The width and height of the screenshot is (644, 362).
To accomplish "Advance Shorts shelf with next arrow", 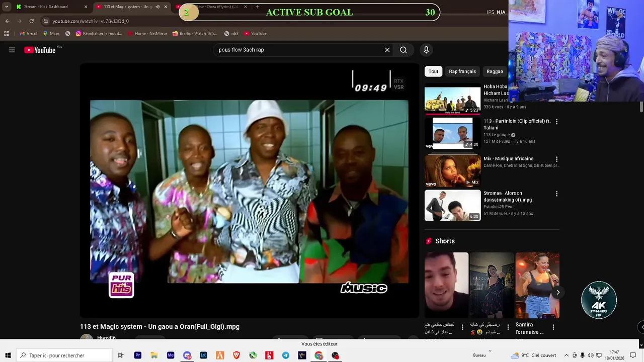I will click(558, 292).
